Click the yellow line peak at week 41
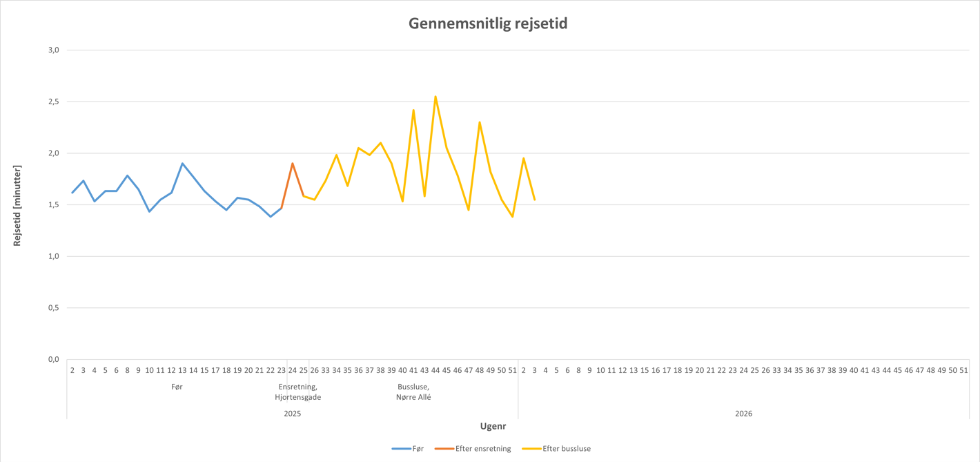 coord(413,110)
